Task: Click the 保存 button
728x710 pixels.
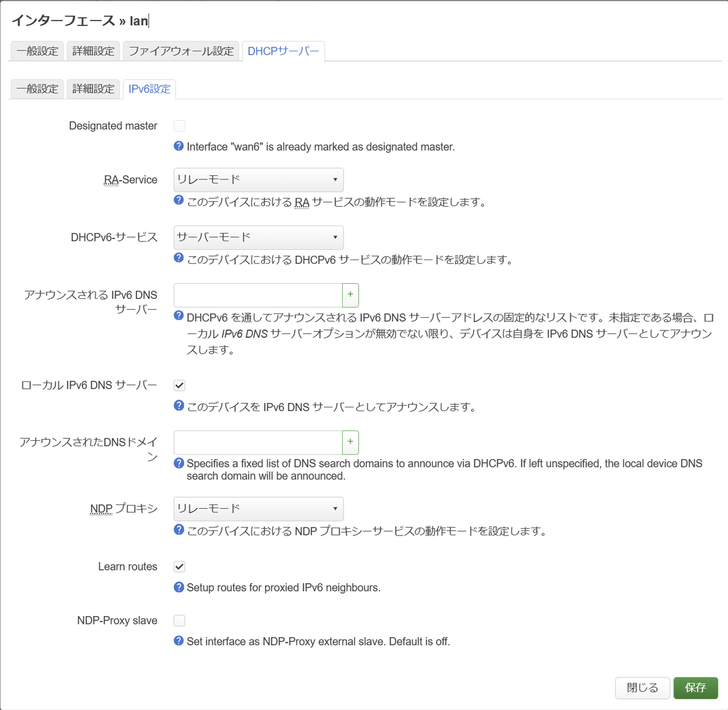Action: [x=695, y=688]
